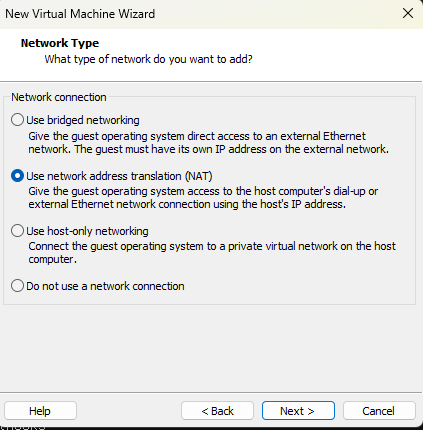Click the Network connection group label
Viewport: 423px width, 430px height.
59,97
